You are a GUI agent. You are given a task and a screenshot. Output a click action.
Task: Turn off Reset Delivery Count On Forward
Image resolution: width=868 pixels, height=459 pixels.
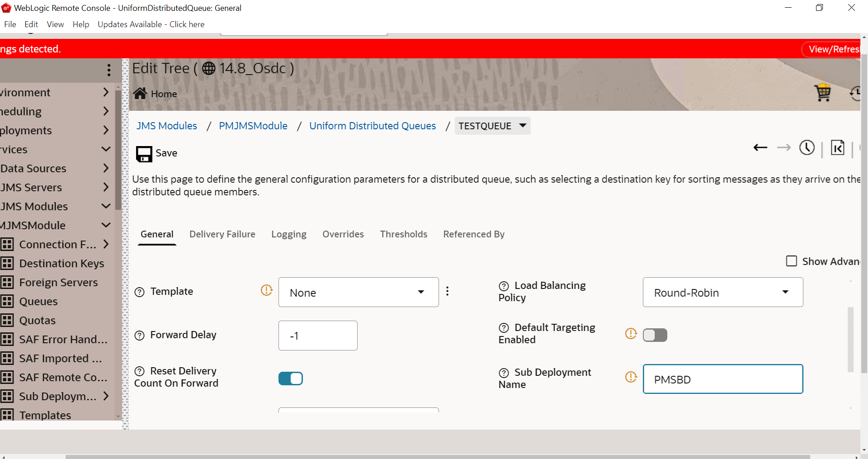point(291,379)
